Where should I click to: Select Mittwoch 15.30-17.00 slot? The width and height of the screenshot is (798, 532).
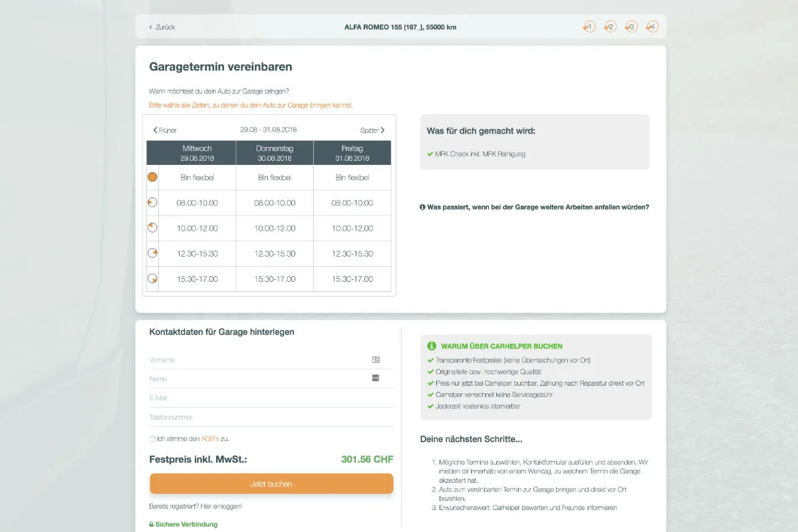197,279
